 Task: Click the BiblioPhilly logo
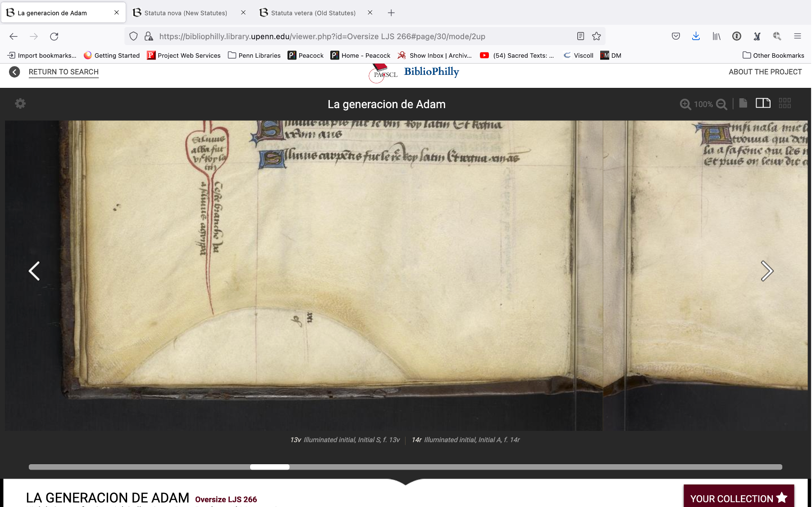[x=431, y=72]
